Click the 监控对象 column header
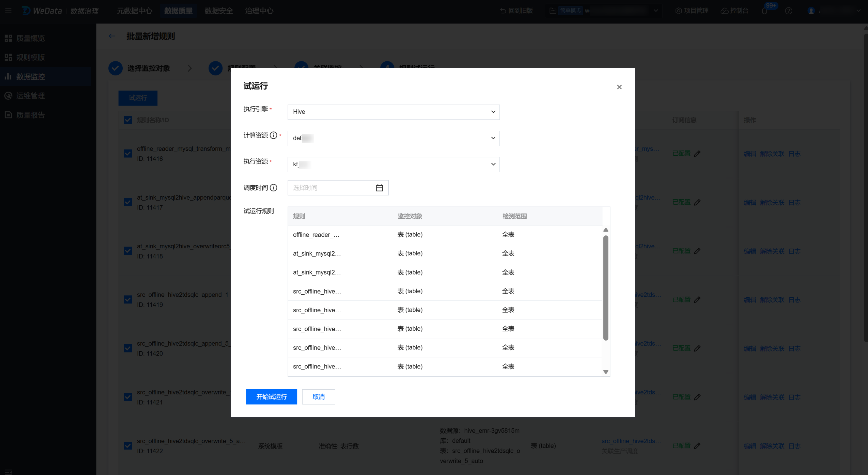Viewport: 868px width, 475px height. point(410,216)
